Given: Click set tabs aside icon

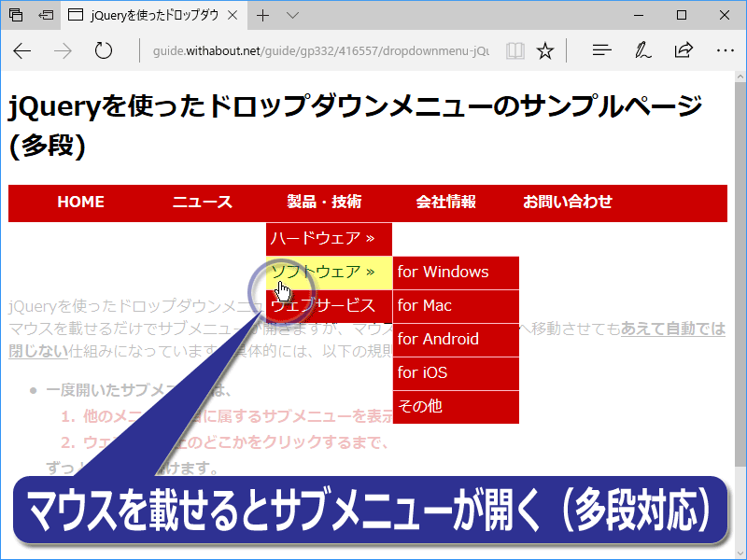Looking at the screenshot, I should (46, 15).
